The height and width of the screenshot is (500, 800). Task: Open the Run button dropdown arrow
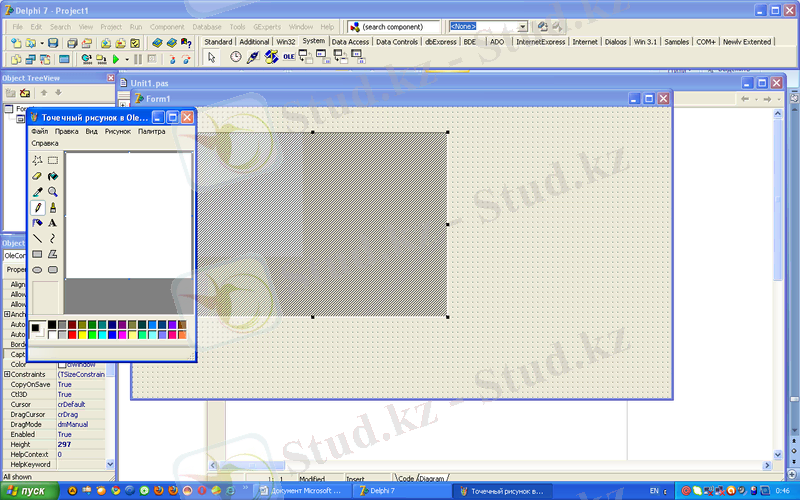pyautogui.click(x=127, y=60)
